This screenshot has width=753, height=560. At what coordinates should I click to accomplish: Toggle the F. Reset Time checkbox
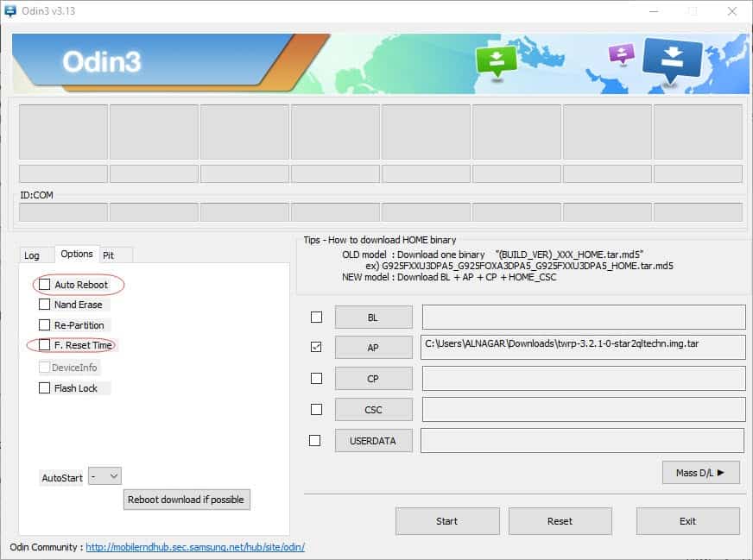[44, 345]
